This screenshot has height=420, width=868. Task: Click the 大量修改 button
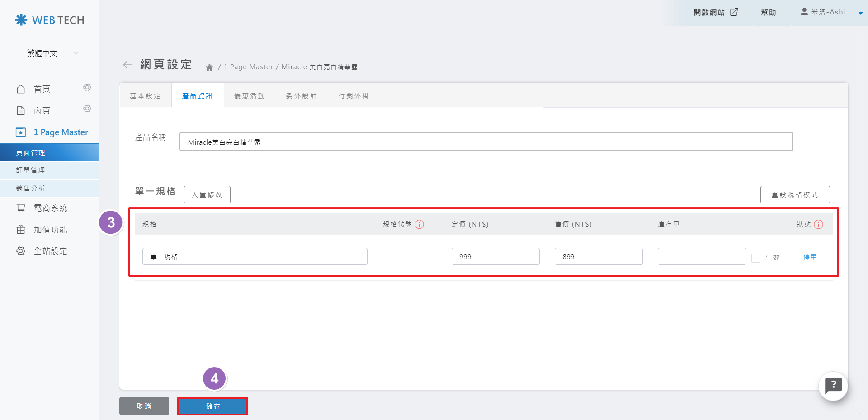pos(207,195)
